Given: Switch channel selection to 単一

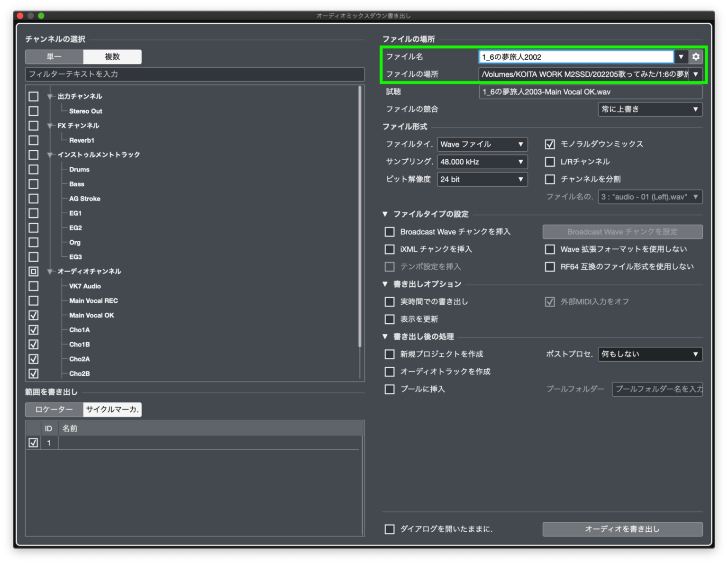Looking at the screenshot, I should (54, 57).
